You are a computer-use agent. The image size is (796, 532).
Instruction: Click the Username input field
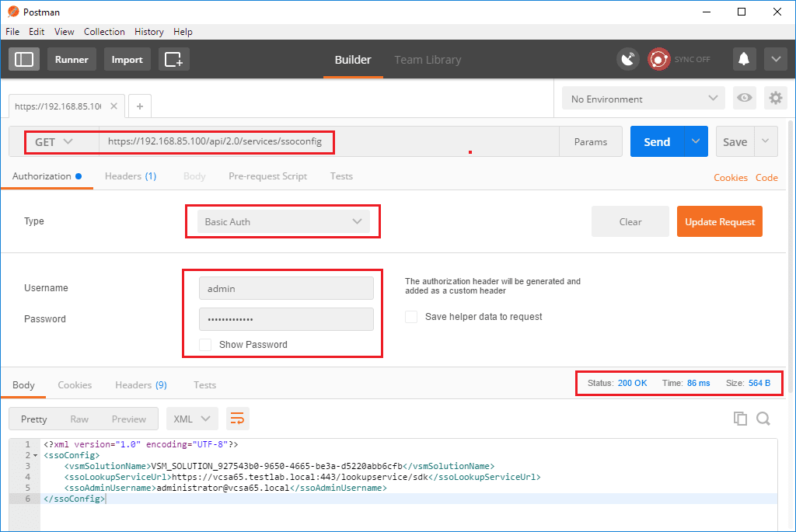point(286,288)
